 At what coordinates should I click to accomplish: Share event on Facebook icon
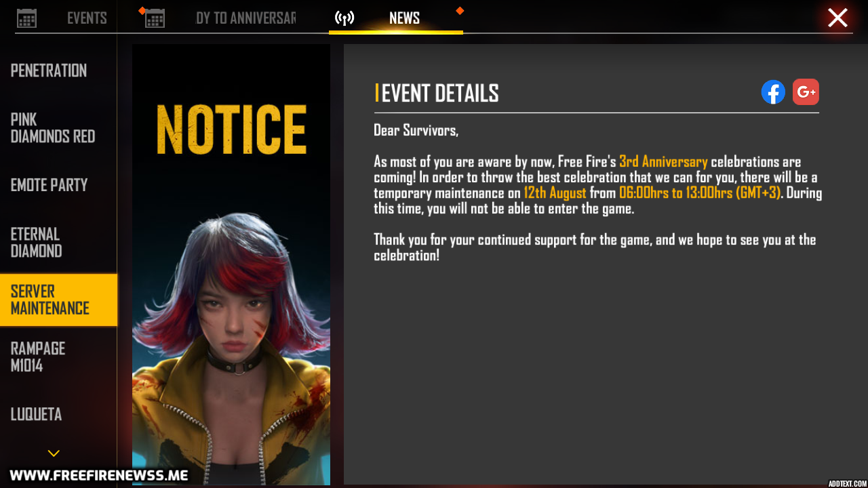click(x=773, y=92)
